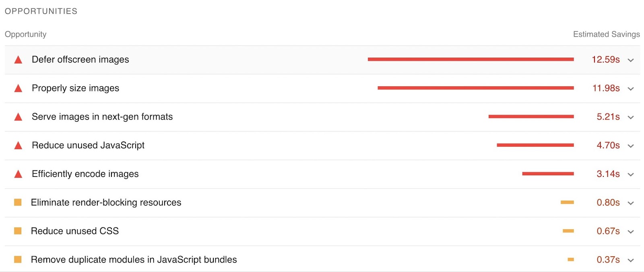Click the 12.59s savings bar
The image size is (644, 272).
[471, 59]
